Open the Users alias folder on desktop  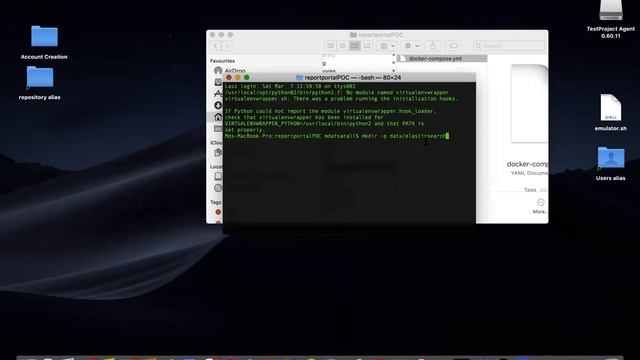coord(611,158)
